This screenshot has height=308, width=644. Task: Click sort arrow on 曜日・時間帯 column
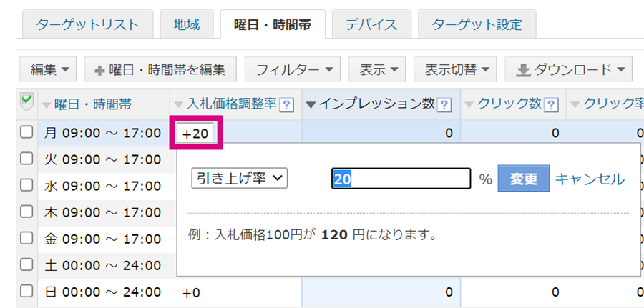click(x=46, y=105)
